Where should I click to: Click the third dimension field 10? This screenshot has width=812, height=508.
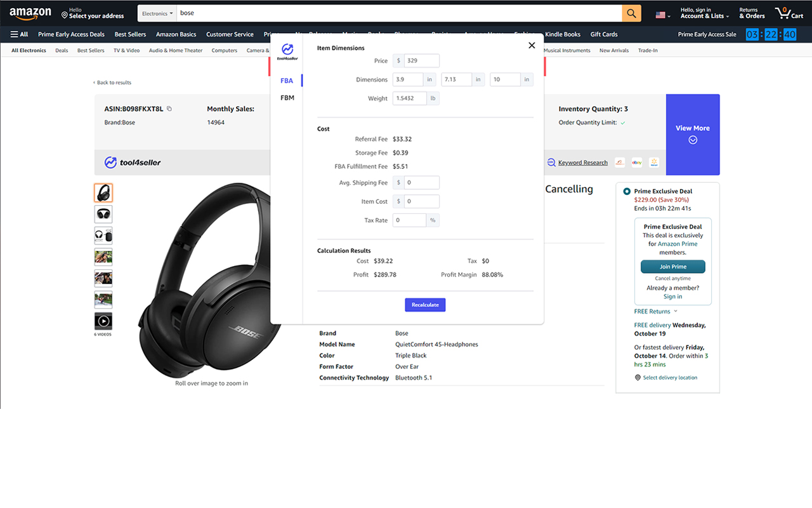[505, 79]
